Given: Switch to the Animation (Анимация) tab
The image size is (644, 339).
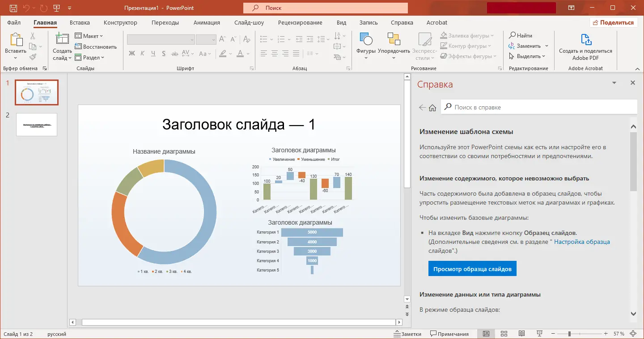Looking at the screenshot, I should [207, 22].
